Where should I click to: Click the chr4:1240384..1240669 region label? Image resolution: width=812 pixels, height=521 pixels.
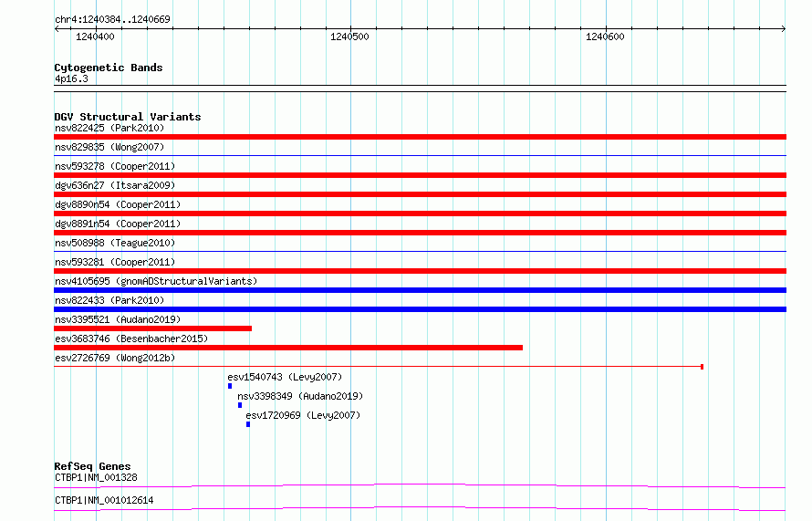tap(112, 19)
